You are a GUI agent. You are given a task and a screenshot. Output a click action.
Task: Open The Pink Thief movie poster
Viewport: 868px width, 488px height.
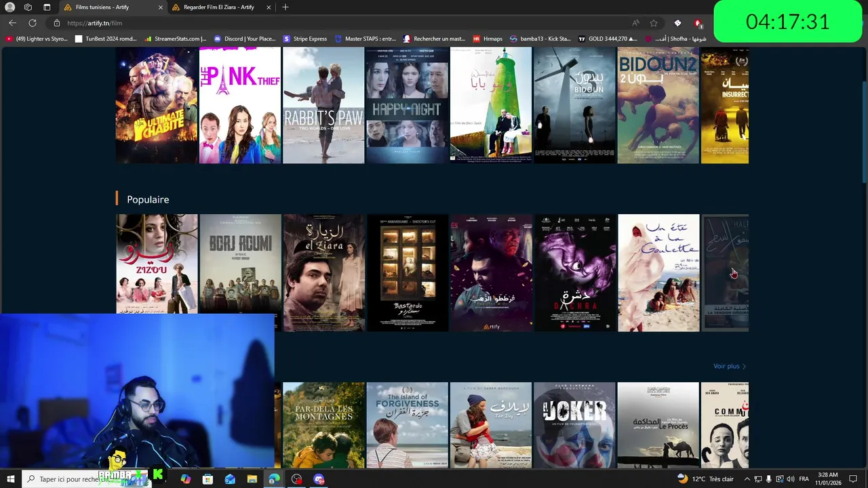pyautogui.click(x=240, y=105)
